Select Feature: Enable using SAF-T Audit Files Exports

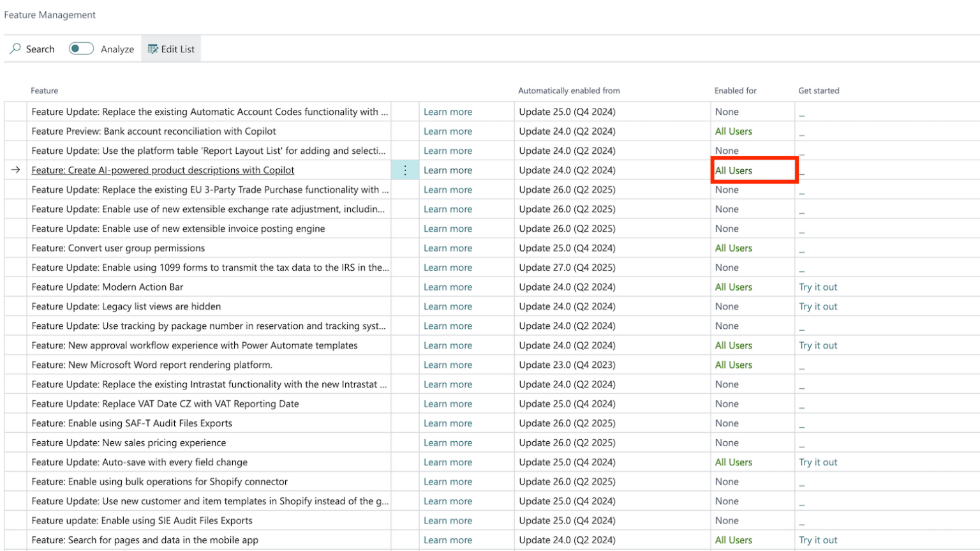131,423
